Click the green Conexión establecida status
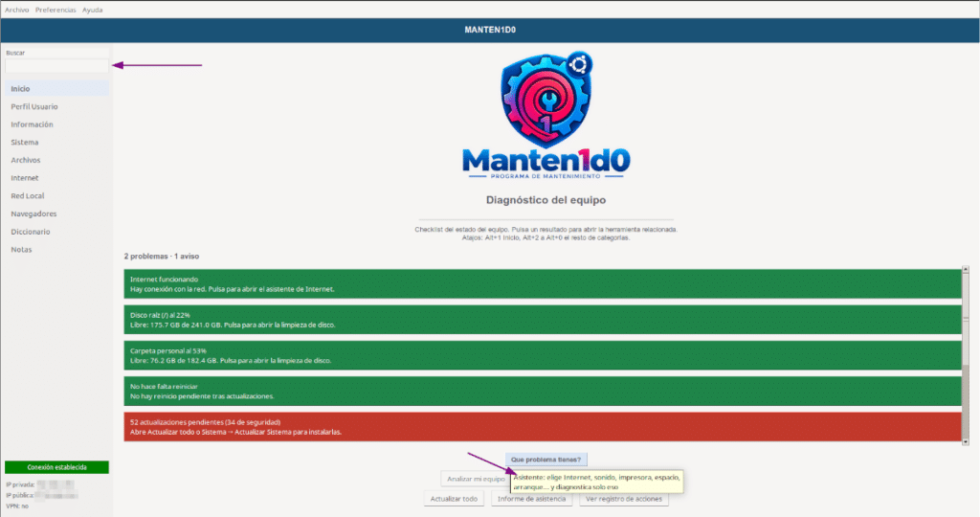Screen dimensions: 980x517 pyautogui.click(x=56, y=467)
